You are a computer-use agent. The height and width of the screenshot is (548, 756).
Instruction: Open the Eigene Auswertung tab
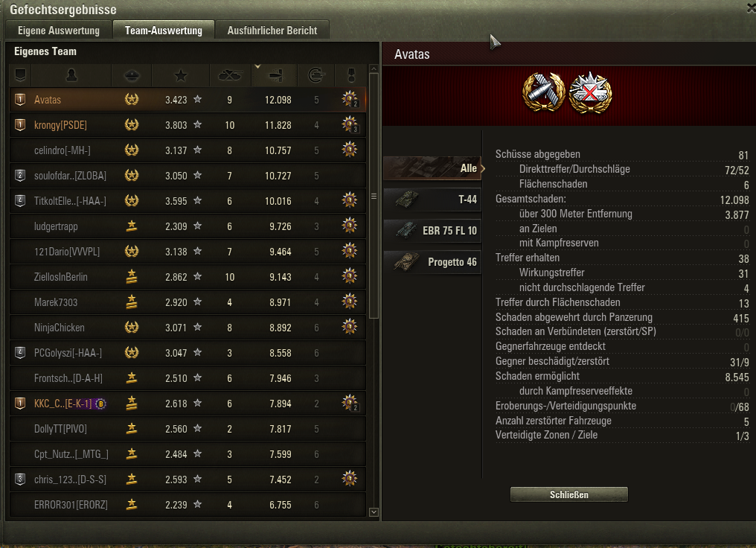click(x=58, y=31)
